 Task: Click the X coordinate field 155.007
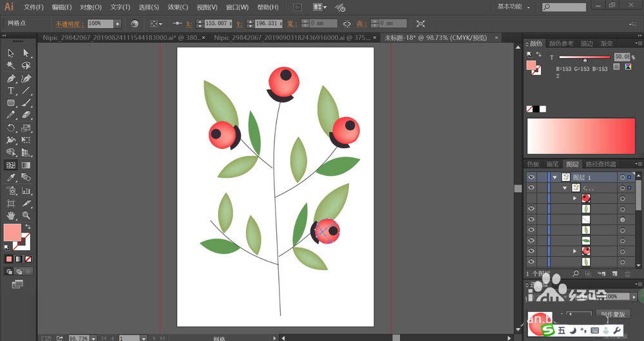coord(218,24)
